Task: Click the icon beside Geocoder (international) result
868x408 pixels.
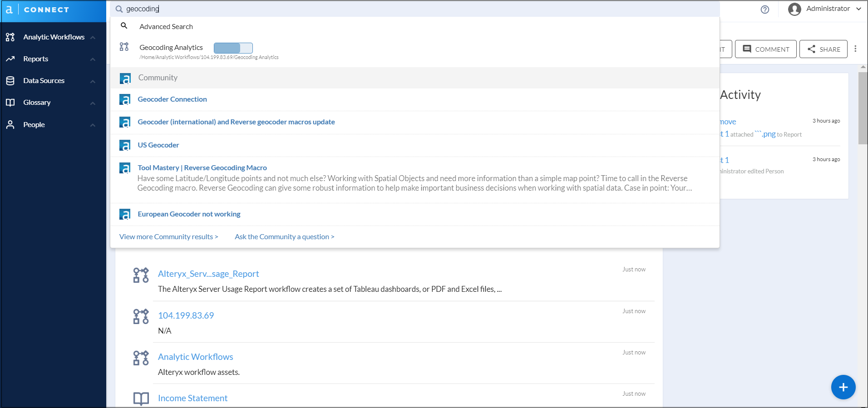Action: [x=125, y=122]
